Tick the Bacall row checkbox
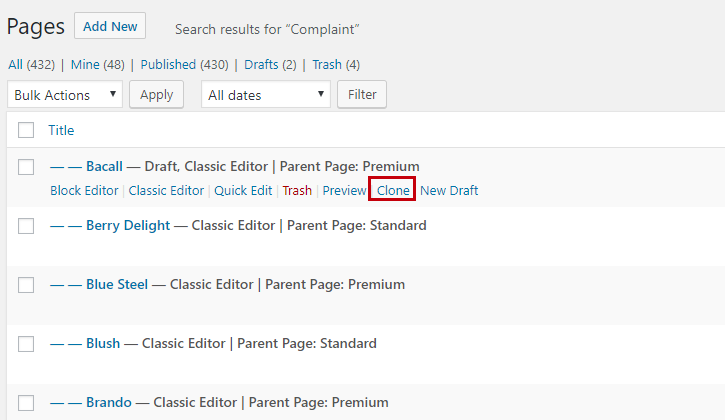The height and width of the screenshot is (420, 725). pos(26,167)
